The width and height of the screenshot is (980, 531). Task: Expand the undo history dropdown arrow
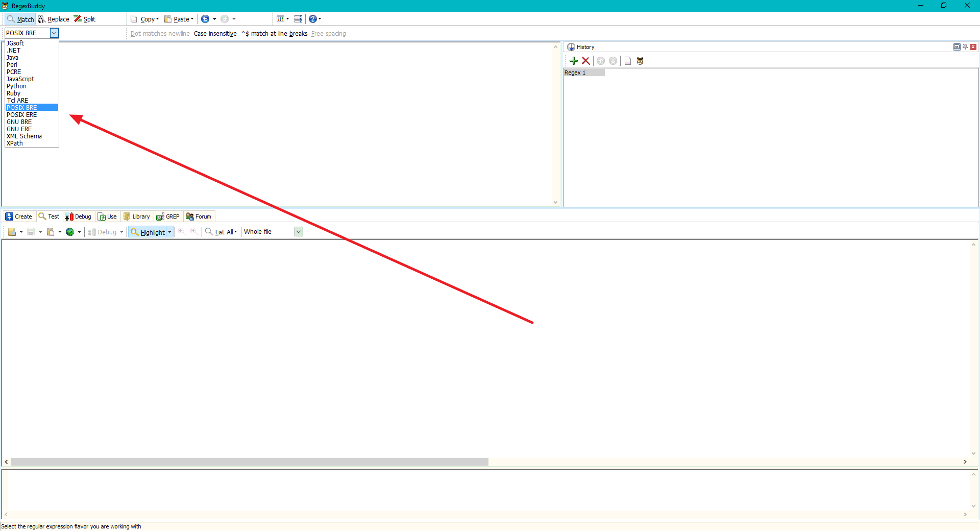(214, 19)
